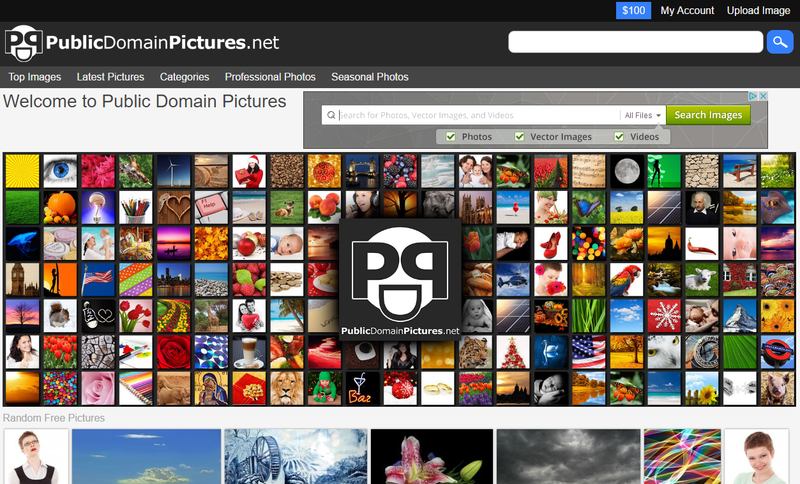Close the ad with the X icon

(763, 97)
